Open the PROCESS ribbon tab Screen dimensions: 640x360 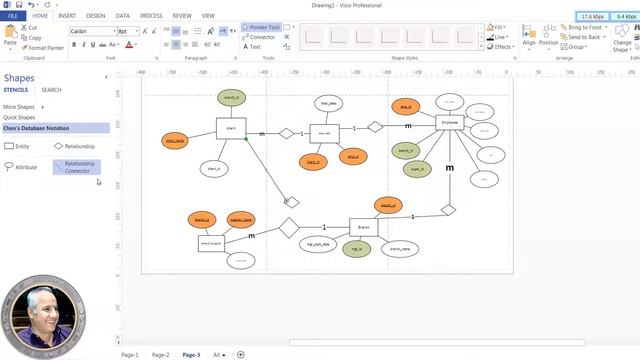click(x=151, y=16)
